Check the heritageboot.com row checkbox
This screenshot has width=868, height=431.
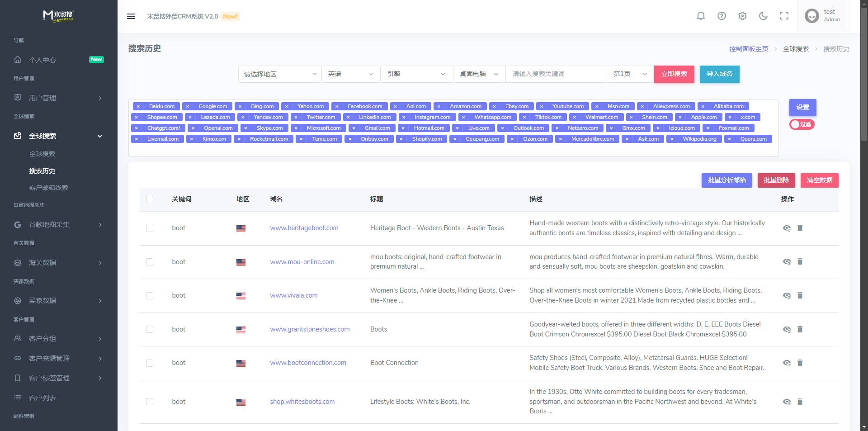click(150, 228)
